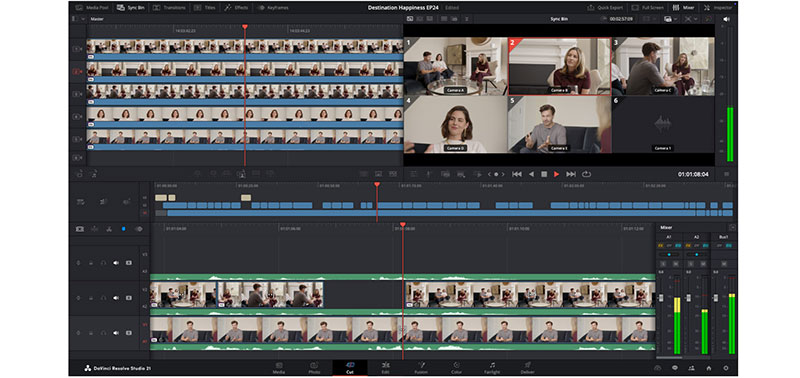800x378 pixels.
Task: Choose Camera C angle in multicam viewer
Action: (663, 66)
